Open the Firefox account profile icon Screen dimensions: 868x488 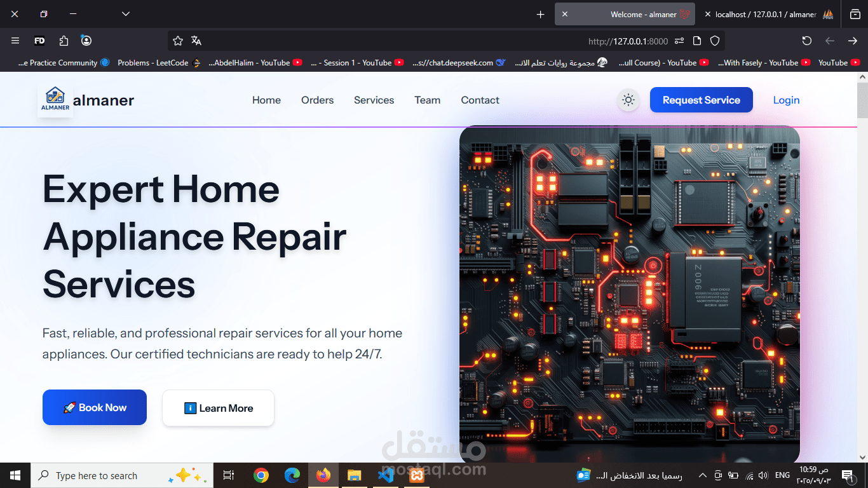86,41
